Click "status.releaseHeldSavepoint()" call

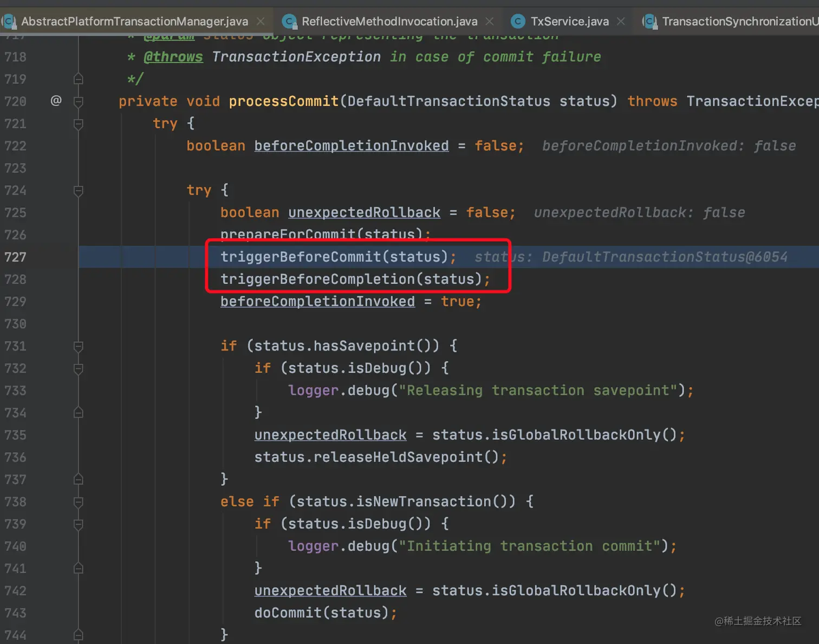[376, 457]
